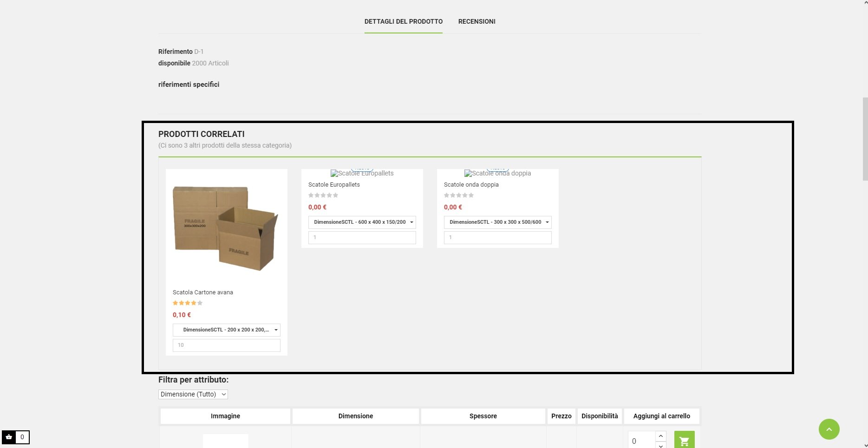Focus the quantity field showing 10
Viewport: 868px width, 448px height.
pos(227,345)
